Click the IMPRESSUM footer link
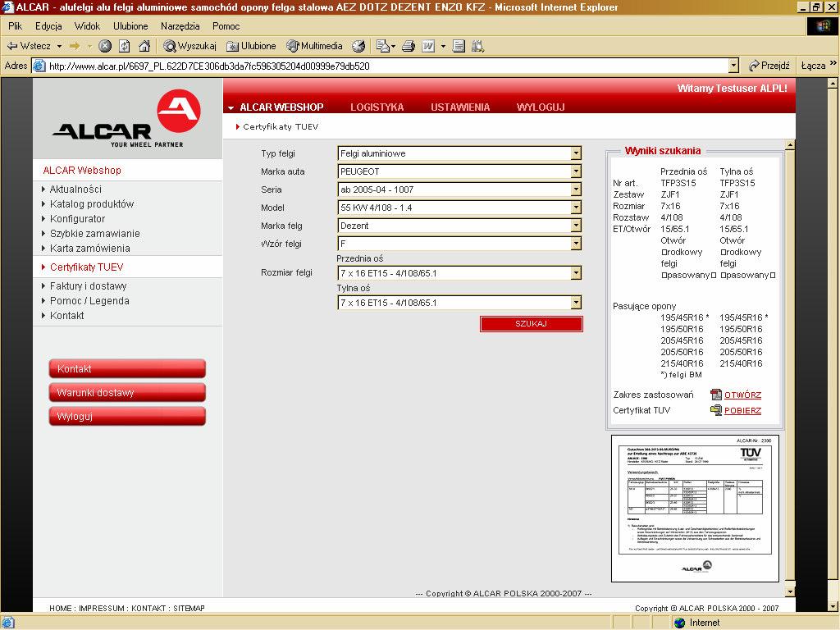 click(102, 609)
